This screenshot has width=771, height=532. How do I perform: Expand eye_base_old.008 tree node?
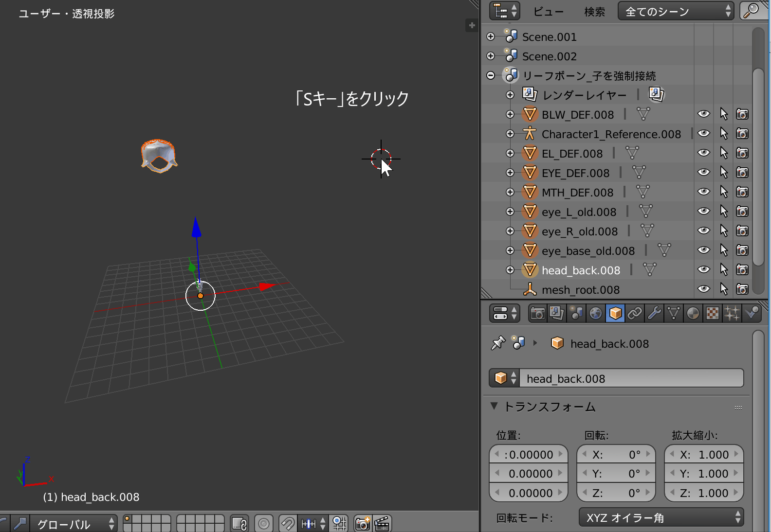pyautogui.click(x=510, y=250)
